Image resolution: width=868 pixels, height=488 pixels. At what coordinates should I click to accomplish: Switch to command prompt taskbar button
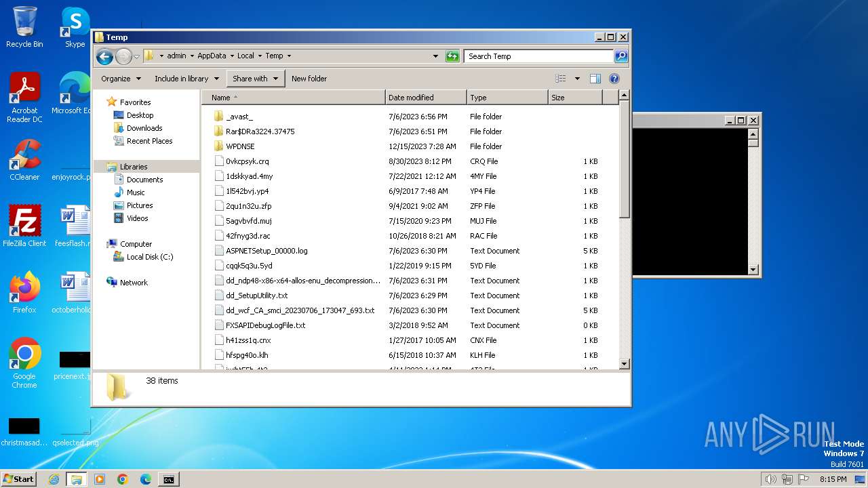168,479
